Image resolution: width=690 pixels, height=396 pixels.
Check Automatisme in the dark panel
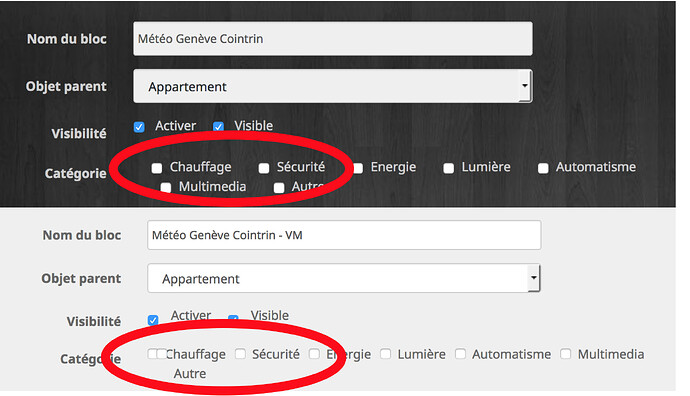[x=543, y=168]
